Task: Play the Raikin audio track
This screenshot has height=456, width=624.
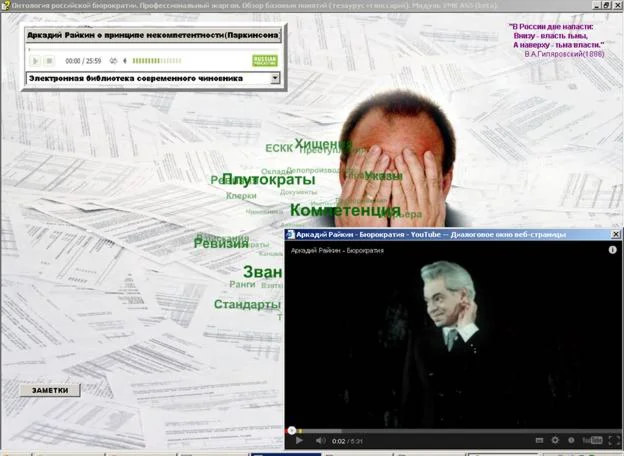Action: tap(35, 61)
